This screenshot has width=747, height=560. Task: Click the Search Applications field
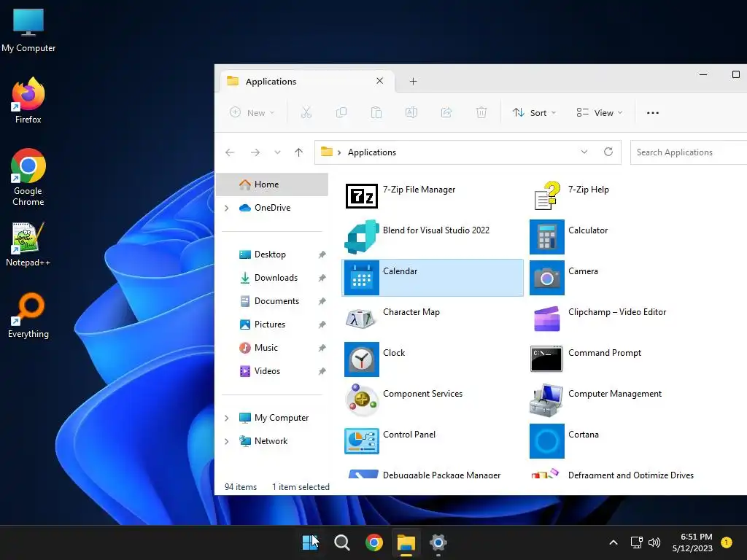click(689, 152)
